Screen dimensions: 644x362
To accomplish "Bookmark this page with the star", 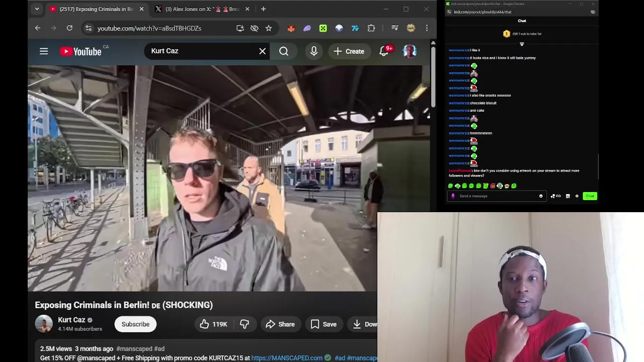I will [x=269, y=28].
